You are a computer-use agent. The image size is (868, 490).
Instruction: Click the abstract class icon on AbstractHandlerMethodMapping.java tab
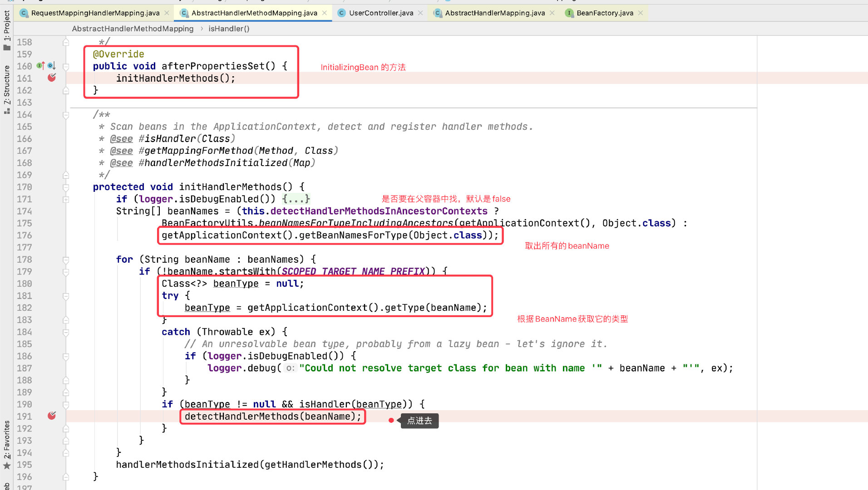pyautogui.click(x=184, y=13)
